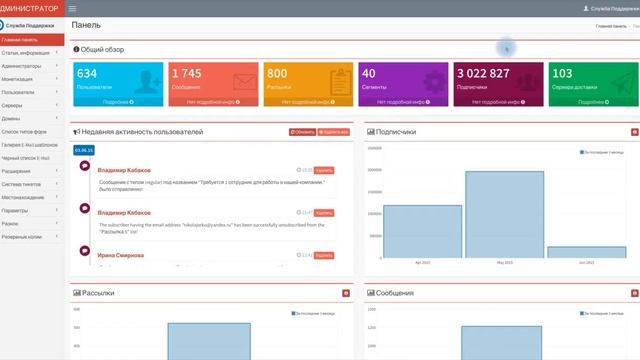Open the Черный список E-Mail sidebar item
The height and width of the screenshot is (360, 640).
tap(32, 158)
